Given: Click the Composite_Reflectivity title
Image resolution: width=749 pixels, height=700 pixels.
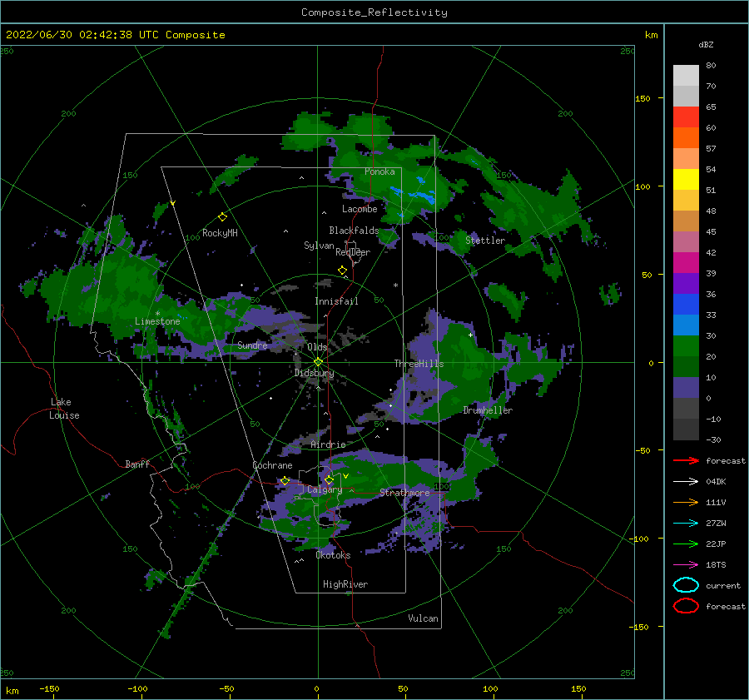Looking at the screenshot, I should [x=374, y=12].
